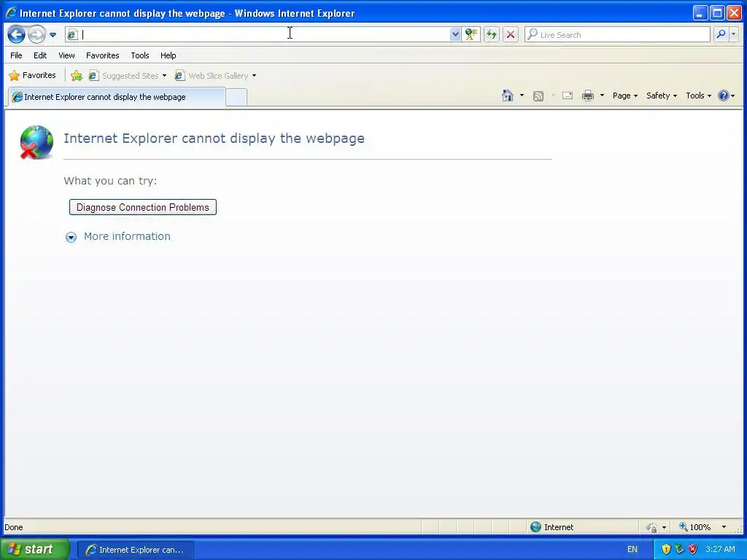Viewport: 747px width, 560px height.
Task: Click the search magnifier button
Action: tap(721, 34)
